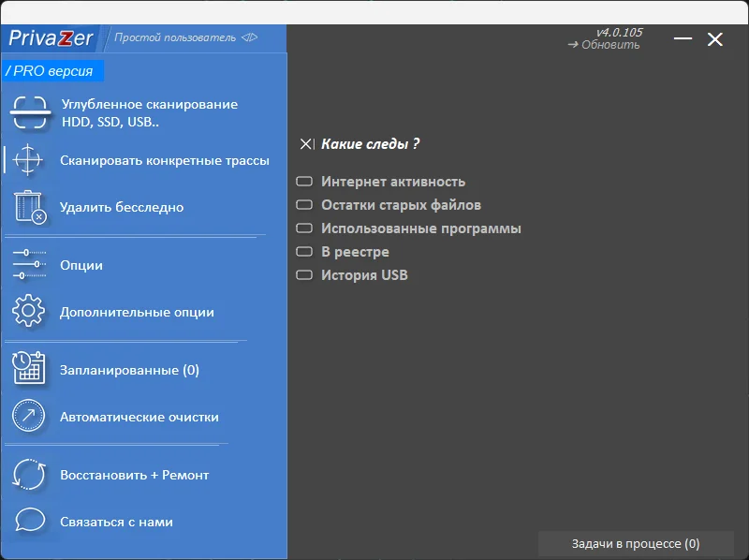The image size is (749, 560).
Task: Switch user mode from Простой пользователь
Action: click(x=185, y=37)
